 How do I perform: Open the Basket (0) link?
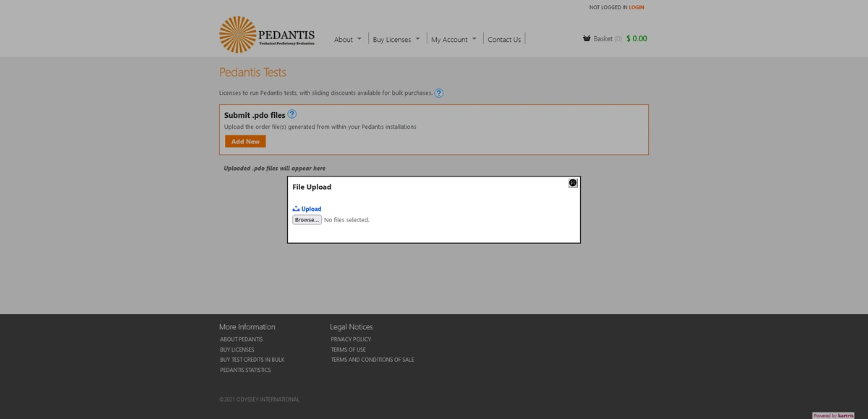tap(608, 38)
